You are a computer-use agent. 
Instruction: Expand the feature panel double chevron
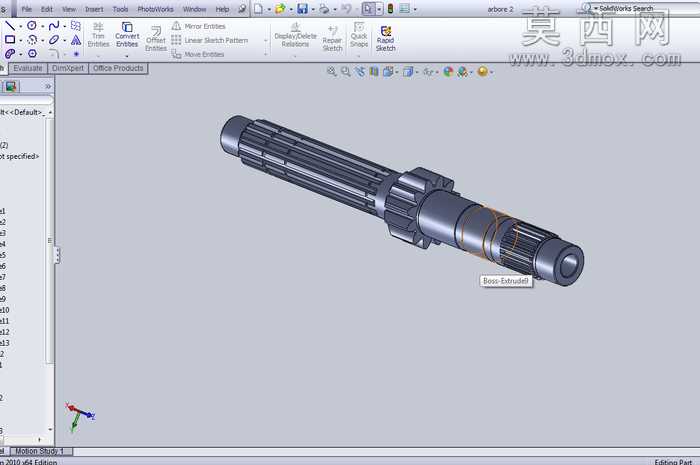[x=48, y=86]
